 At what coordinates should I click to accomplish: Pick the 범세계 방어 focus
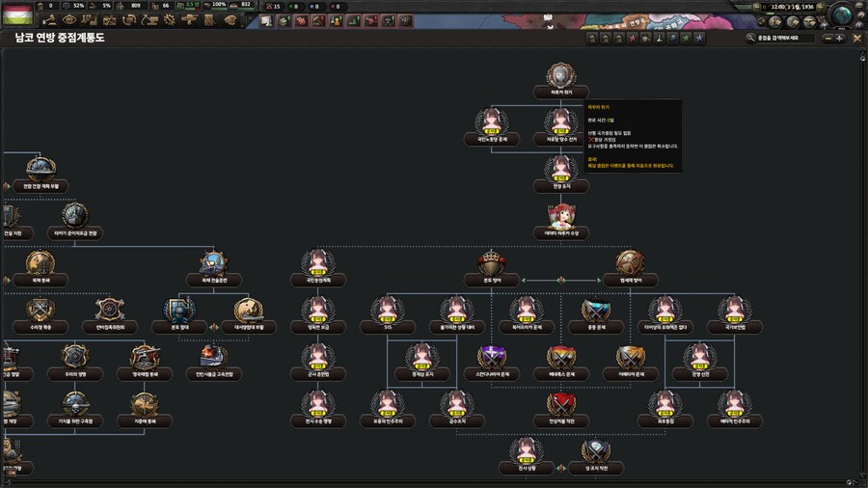pyautogui.click(x=630, y=263)
